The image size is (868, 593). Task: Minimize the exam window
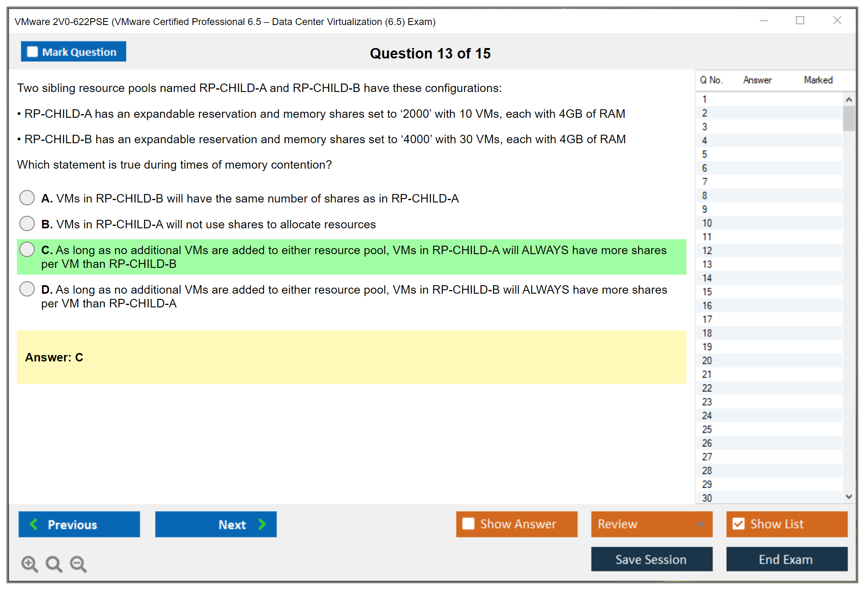coord(763,21)
